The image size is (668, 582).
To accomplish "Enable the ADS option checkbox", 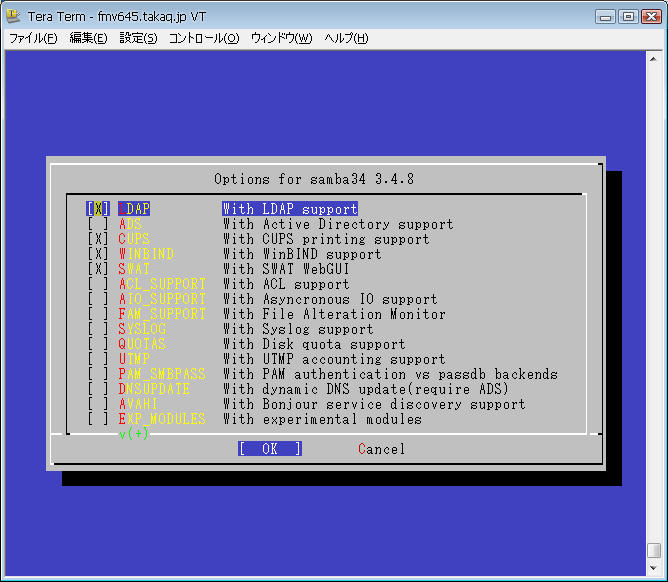I will click(98, 224).
